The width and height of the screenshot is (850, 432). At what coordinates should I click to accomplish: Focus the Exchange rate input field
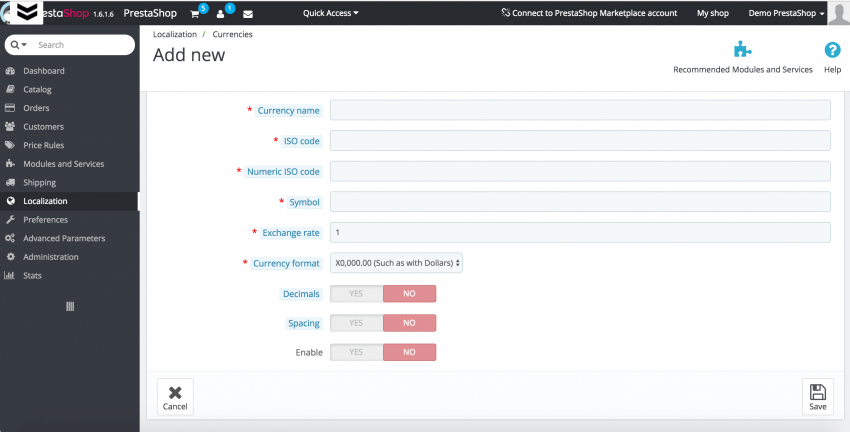coord(580,233)
